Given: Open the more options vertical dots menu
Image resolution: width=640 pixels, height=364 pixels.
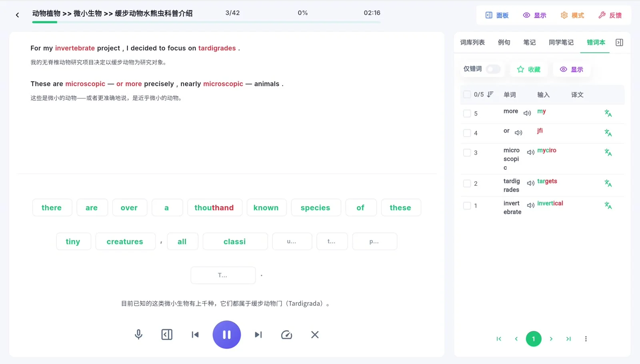Looking at the screenshot, I should pyautogui.click(x=586, y=339).
